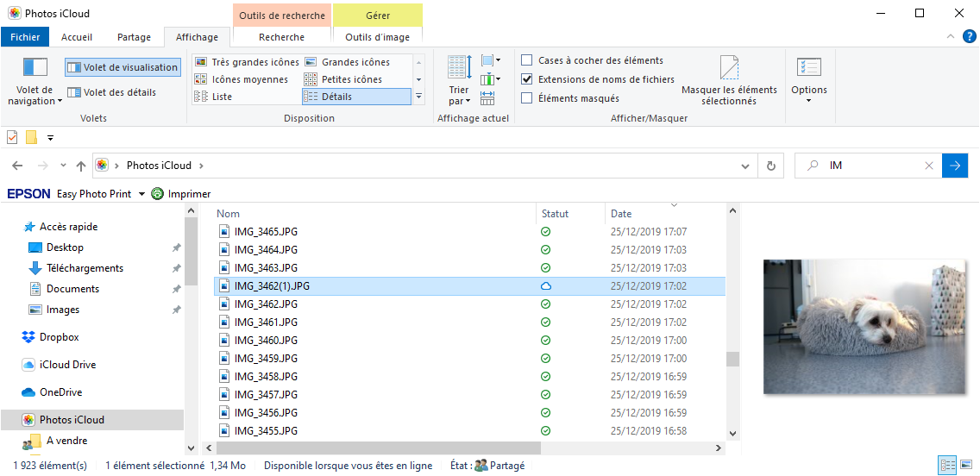Uncheck Extensions de noms de fichiers
Image resolution: width=980 pixels, height=476 pixels.
[x=527, y=79]
